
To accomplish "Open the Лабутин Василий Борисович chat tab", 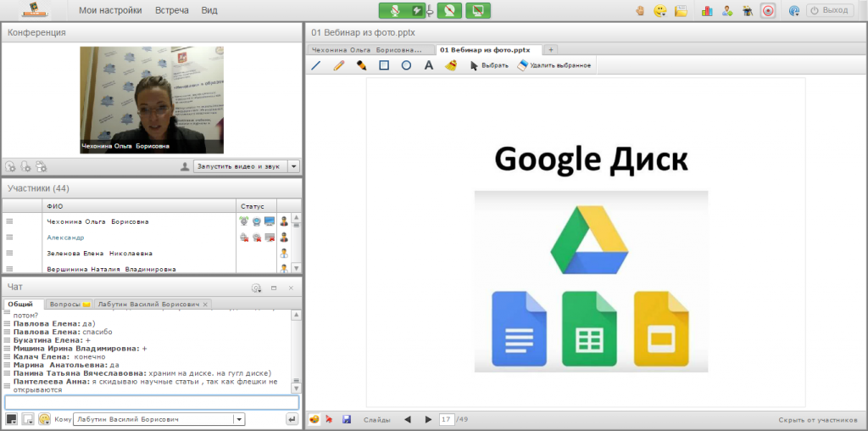I will 147,304.
